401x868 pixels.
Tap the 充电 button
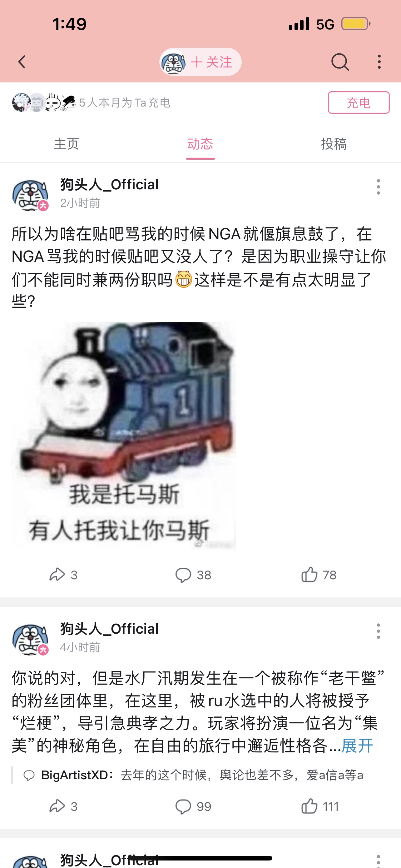coord(359,102)
